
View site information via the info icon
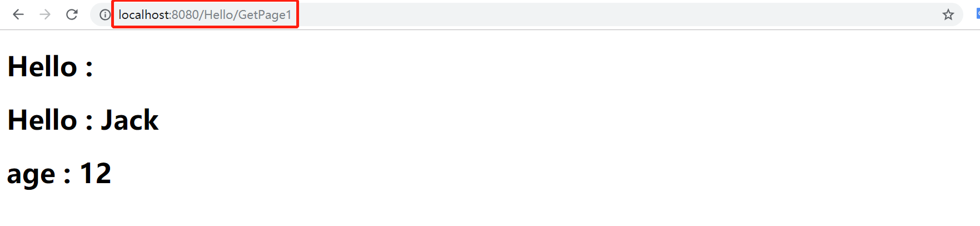tap(105, 15)
